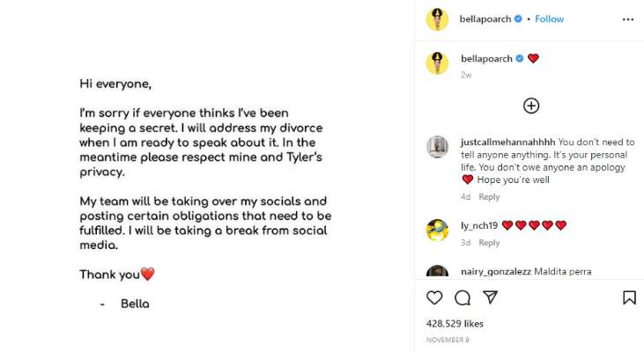Load more comments with the plus icon
Viewport: 644px width, 352px height.
click(x=531, y=106)
